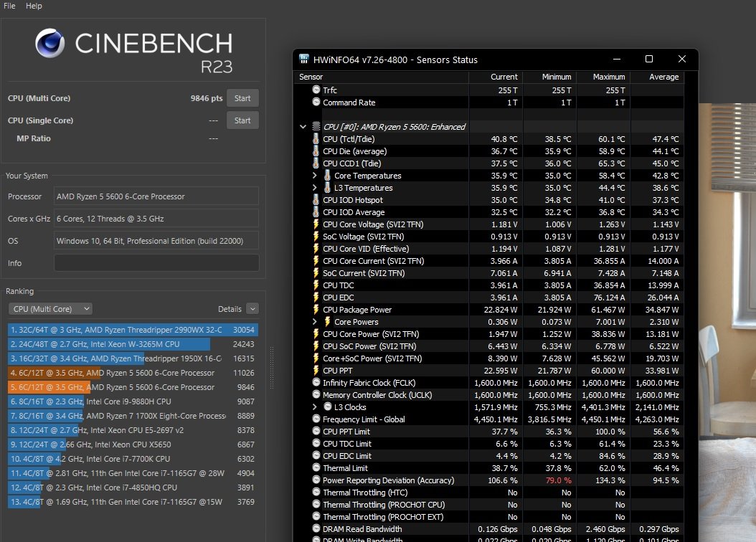Click thermometer icon next to L3 Temperatures
The width and height of the screenshot is (756, 542).
pyautogui.click(x=327, y=187)
